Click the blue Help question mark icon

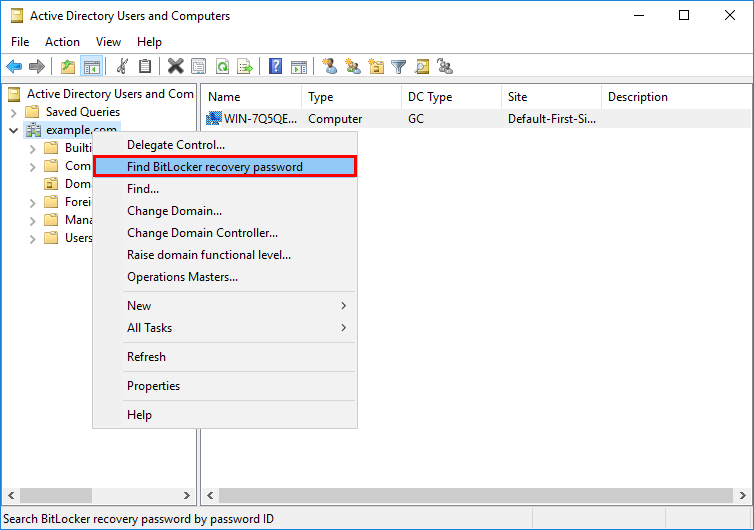(276, 66)
